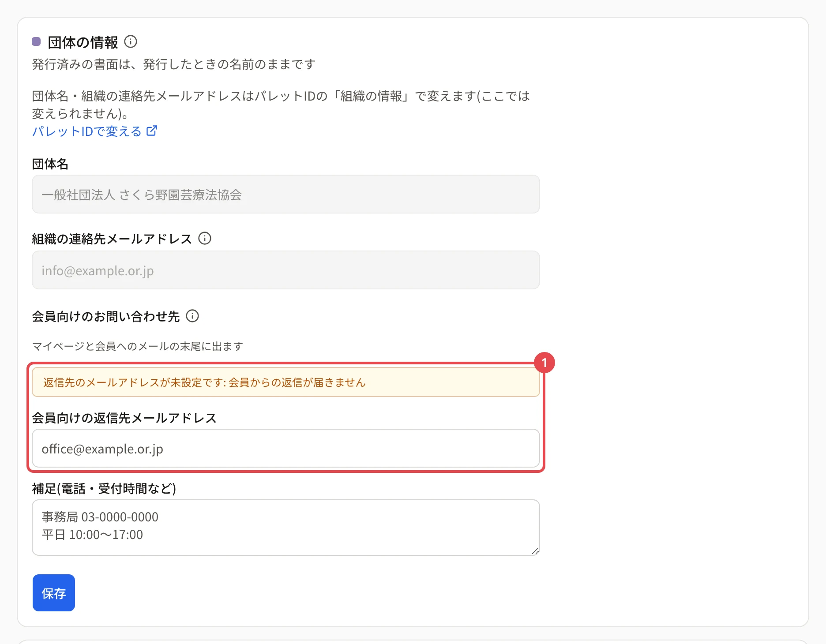The height and width of the screenshot is (644, 826).
Task: Click the 団体名 field label
Action: 50,164
